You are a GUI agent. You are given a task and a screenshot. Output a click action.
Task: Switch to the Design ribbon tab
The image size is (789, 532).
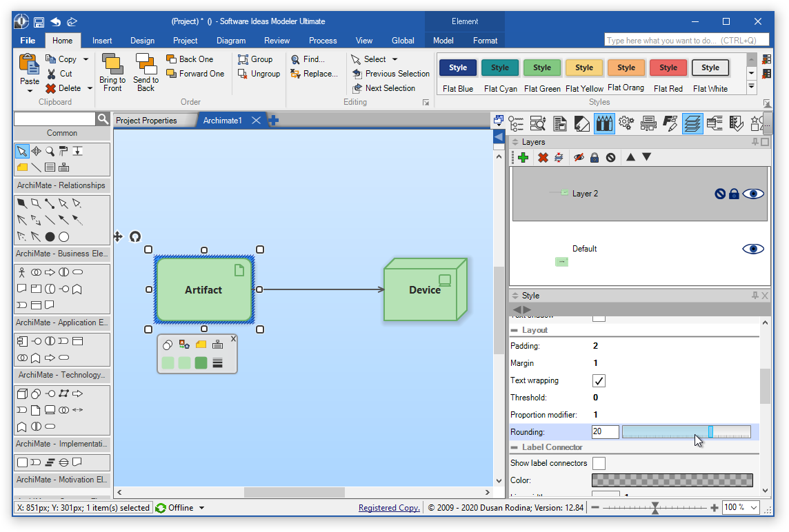pyautogui.click(x=142, y=41)
